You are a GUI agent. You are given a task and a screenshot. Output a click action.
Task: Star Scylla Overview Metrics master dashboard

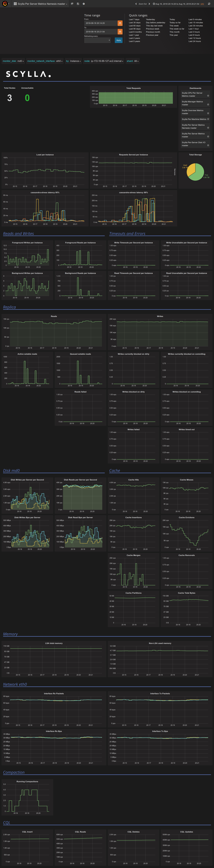208,113
